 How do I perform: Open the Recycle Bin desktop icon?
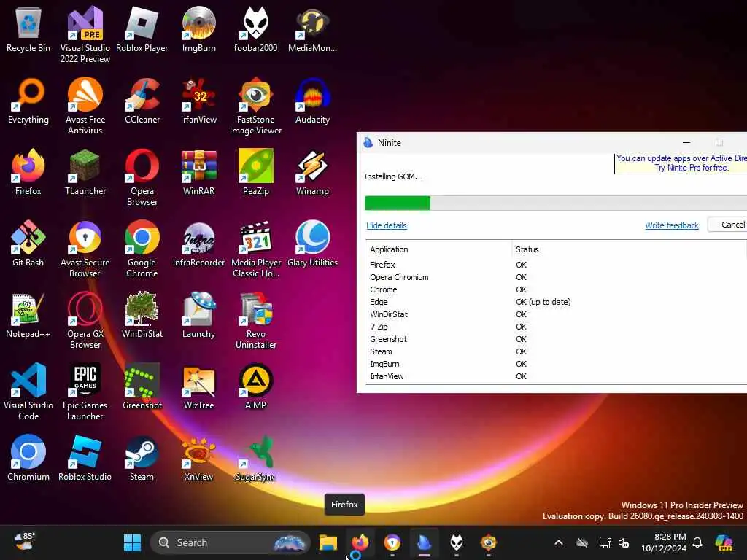point(28,29)
